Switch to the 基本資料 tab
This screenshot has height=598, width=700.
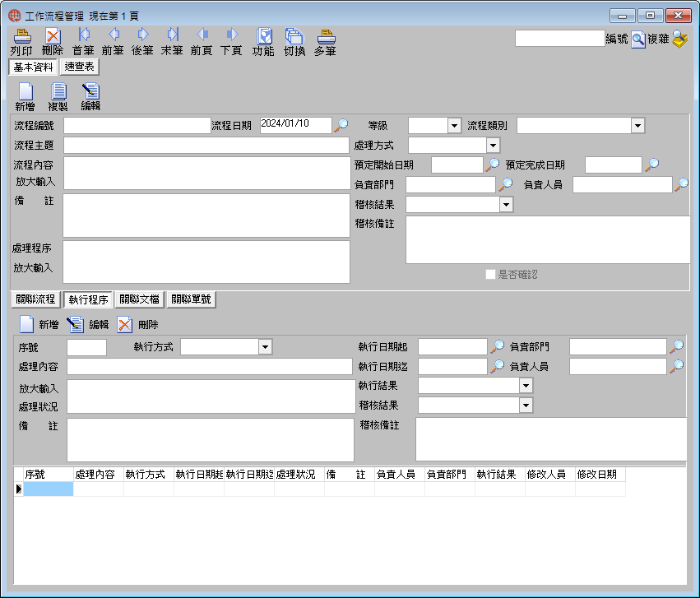(x=33, y=67)
